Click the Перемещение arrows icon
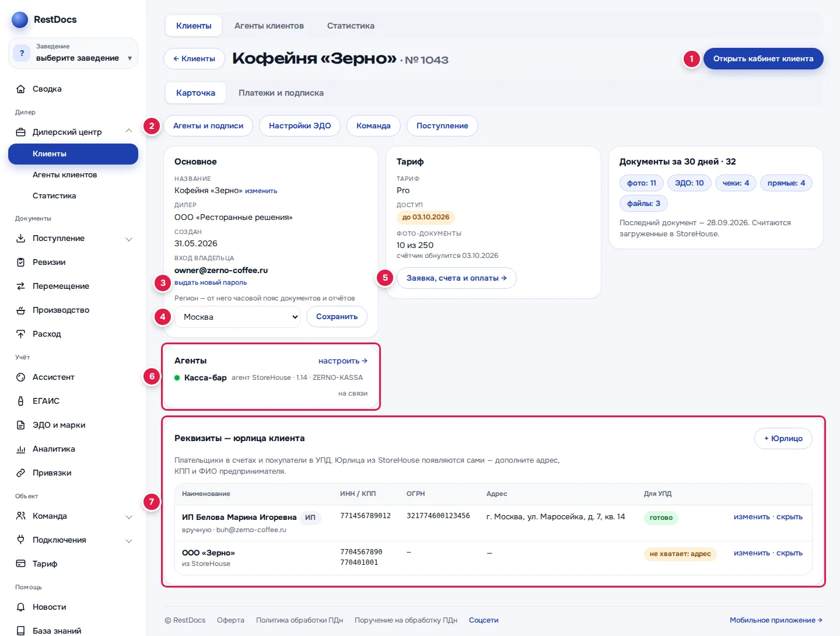The width and height of the screenshot is (840, 636). coord(21,286)
